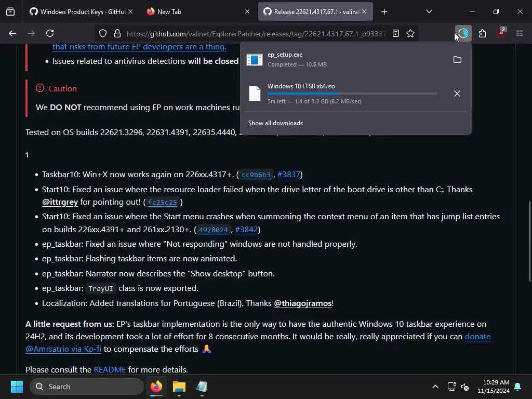Viewport: 532px width, 399px height.
Task: Click Show all downloads
Action: [275, 123]
